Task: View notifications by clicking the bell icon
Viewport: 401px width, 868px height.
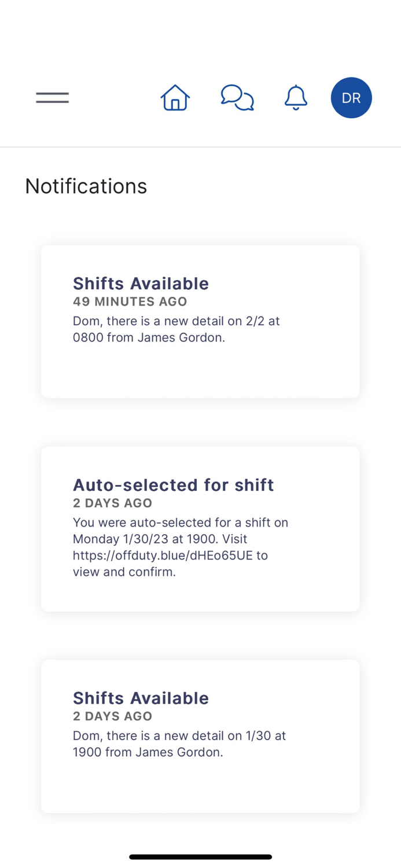Action: tap(296, 97)
